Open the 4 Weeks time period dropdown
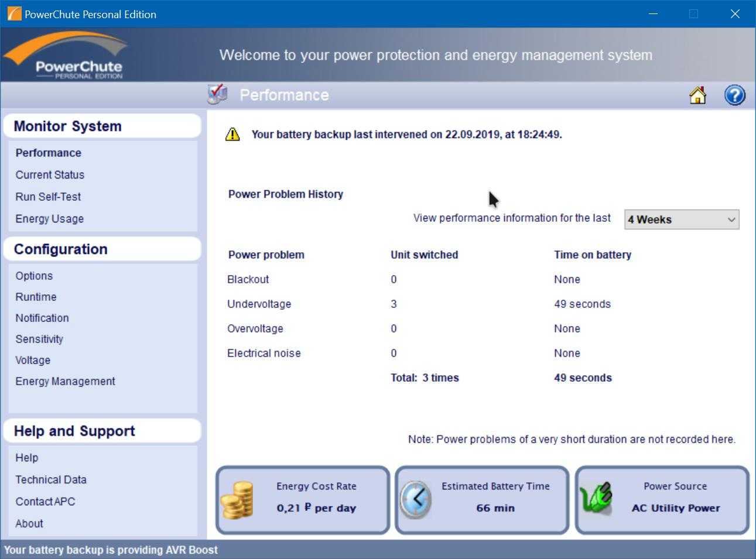756x559 pixels. [681, 220]
